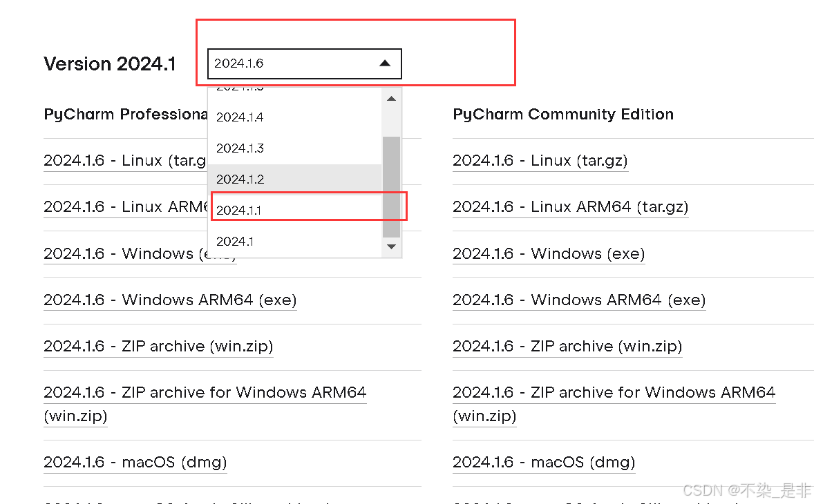
Task: Download Community 2024.1.6 Linux ARM64 (tar.gz)
Action: 570,207
